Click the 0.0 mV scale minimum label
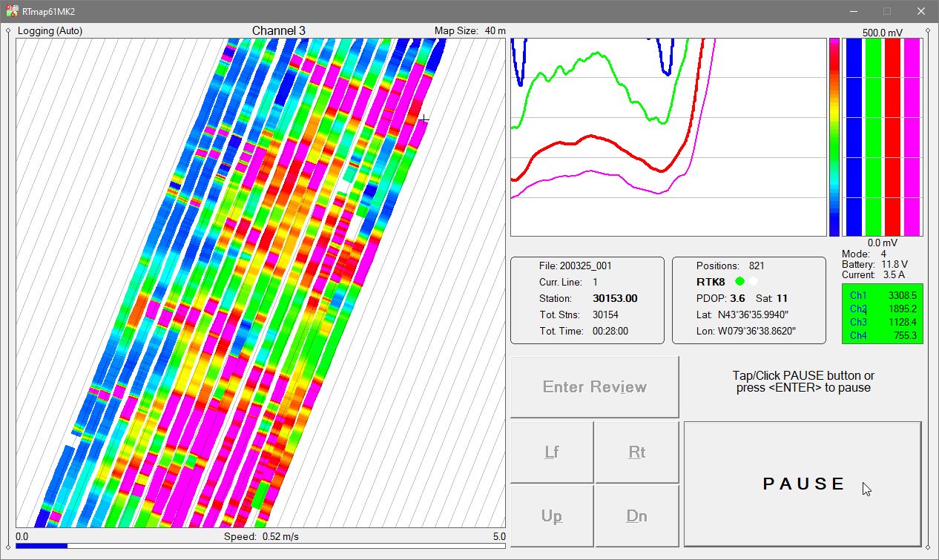Screen dimensions: 939x560 883,243
